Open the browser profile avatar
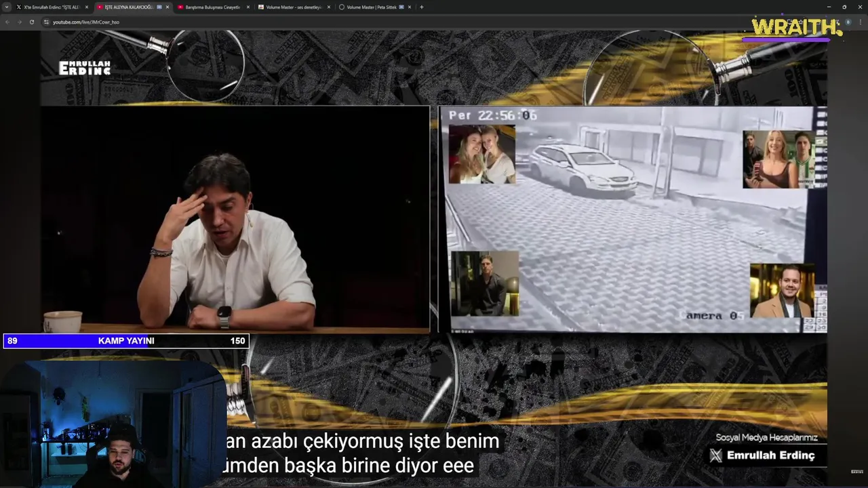This screenshot has width=868, height=488. pos(848,22)
